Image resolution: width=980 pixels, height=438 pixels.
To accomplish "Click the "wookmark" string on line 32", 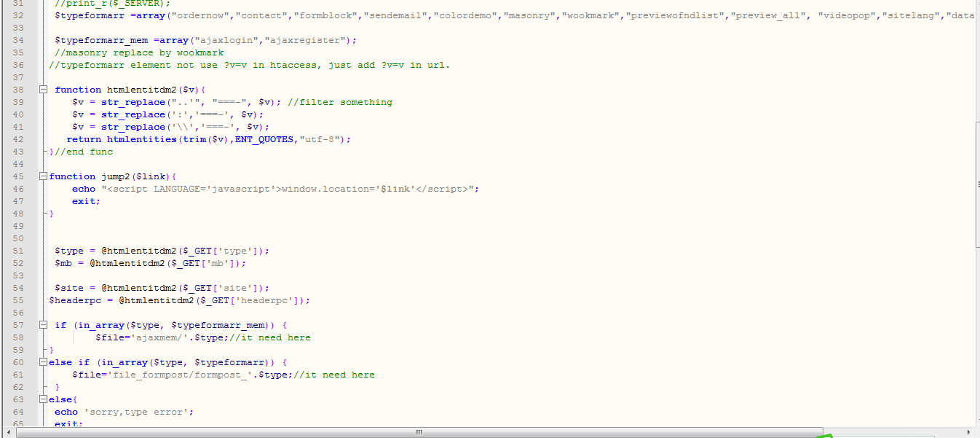I will (592, 15).
